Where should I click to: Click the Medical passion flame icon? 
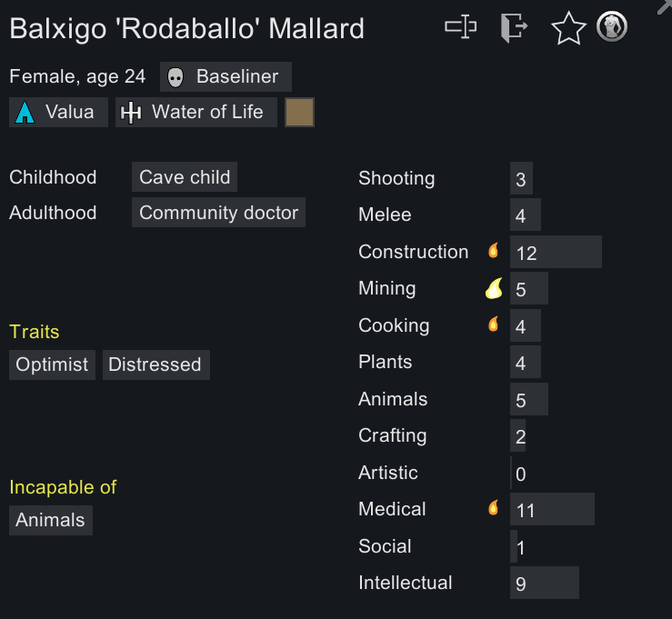point(494,508)
